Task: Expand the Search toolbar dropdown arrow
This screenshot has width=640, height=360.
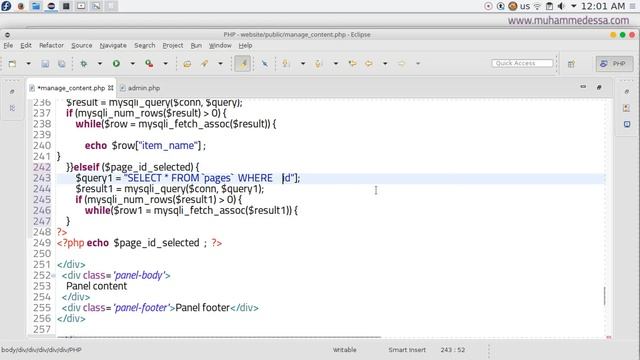Action: tap(220, 64)
